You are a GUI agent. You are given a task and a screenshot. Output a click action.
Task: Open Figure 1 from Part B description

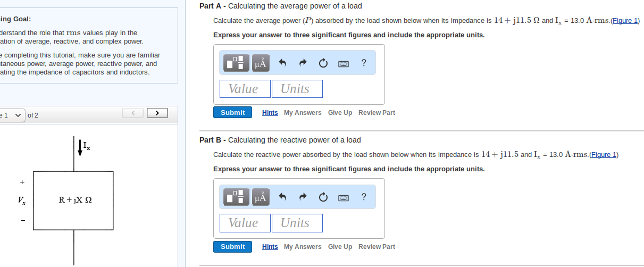pyautogui.click(x=603, y=155)
